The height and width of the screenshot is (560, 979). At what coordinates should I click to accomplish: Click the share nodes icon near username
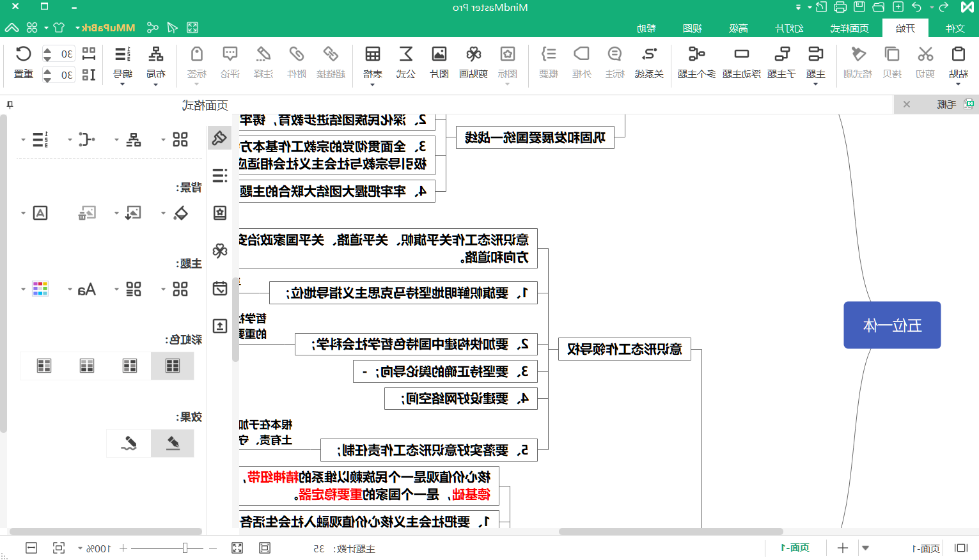[x=152, y=27]
